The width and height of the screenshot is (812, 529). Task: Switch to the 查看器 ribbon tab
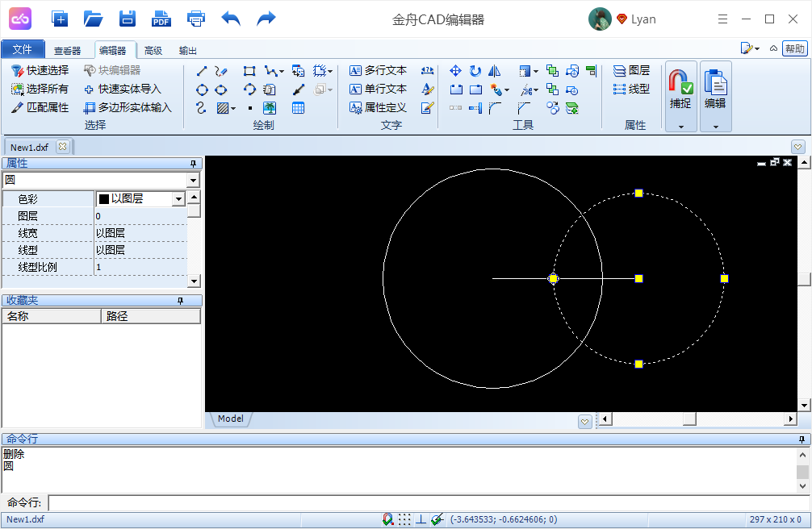pos(67,50)
